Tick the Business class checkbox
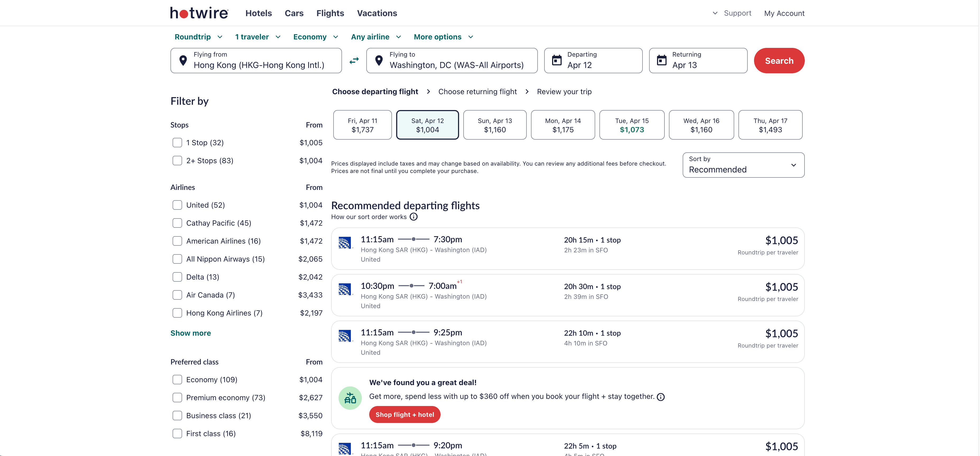The width and height of the screenshot is (980, 456). point(177,416)
